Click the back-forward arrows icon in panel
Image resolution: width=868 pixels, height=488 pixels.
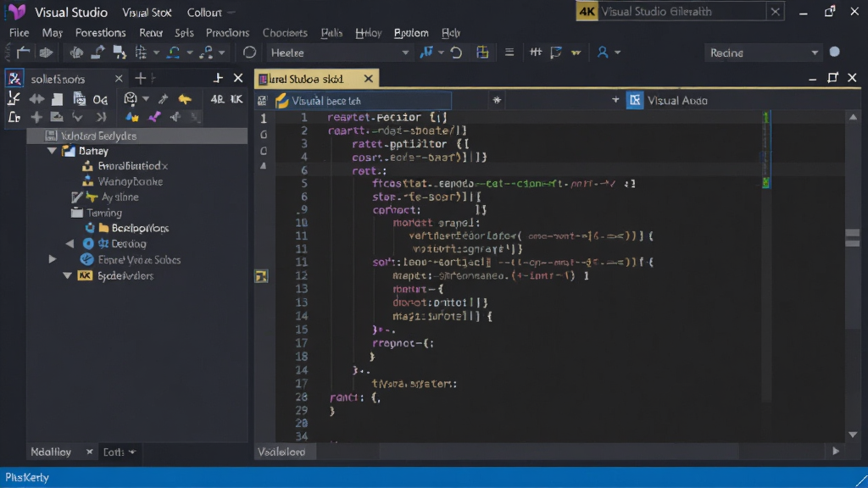tap(36, 99)
